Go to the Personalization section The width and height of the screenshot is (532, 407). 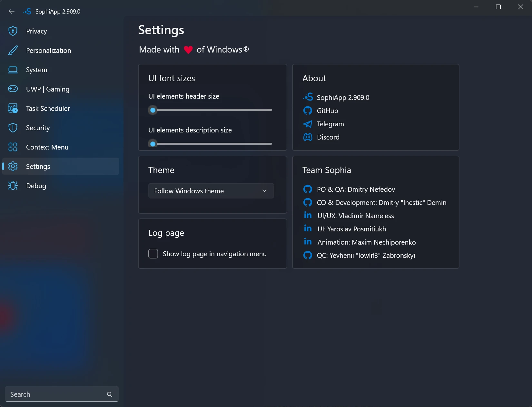click(61, 50)
